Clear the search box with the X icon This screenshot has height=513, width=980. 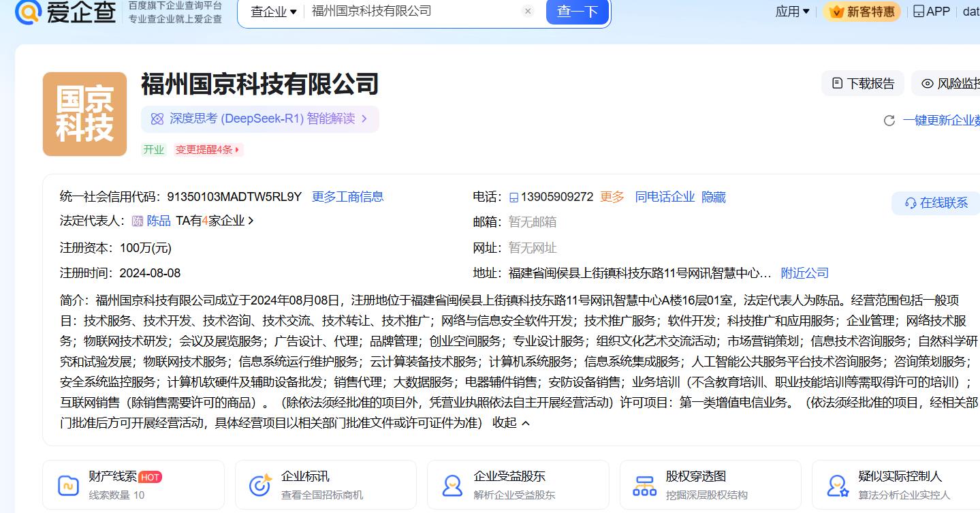[x=528, y=12]
